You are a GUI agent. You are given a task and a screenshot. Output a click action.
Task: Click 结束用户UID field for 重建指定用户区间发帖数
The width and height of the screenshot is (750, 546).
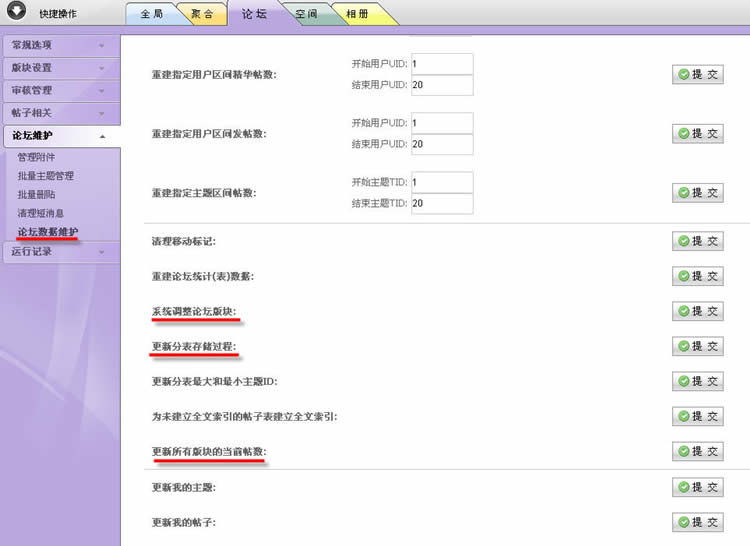pyautogui.click(x=440, y=144)
